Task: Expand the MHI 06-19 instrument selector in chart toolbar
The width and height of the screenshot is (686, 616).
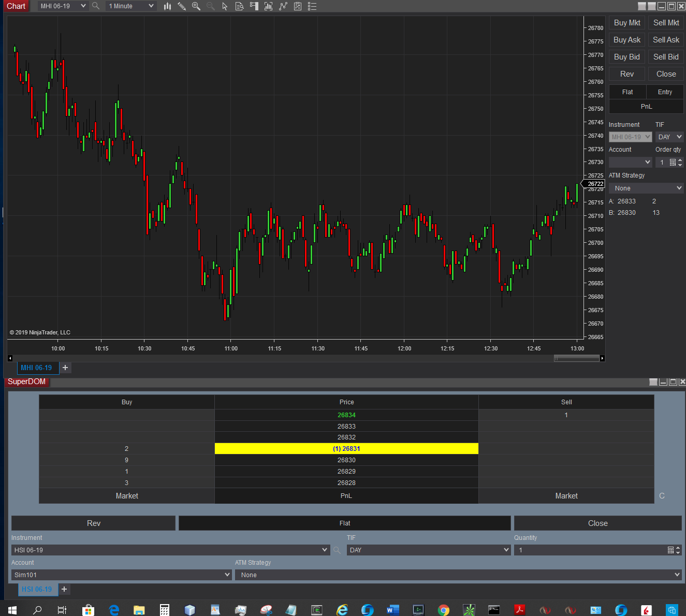Action: pyautogui.click(x=83, y=6)
